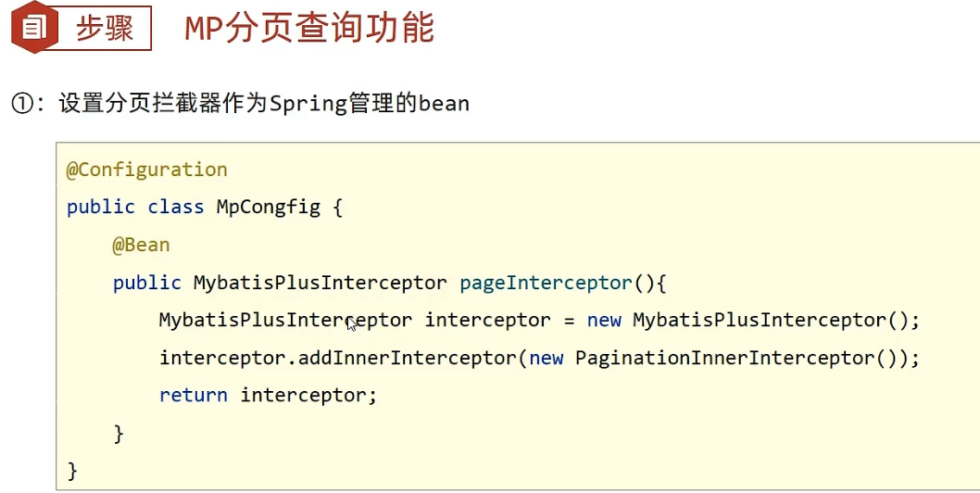
Task: Click the first new keyword
Action: pos(604,321)
